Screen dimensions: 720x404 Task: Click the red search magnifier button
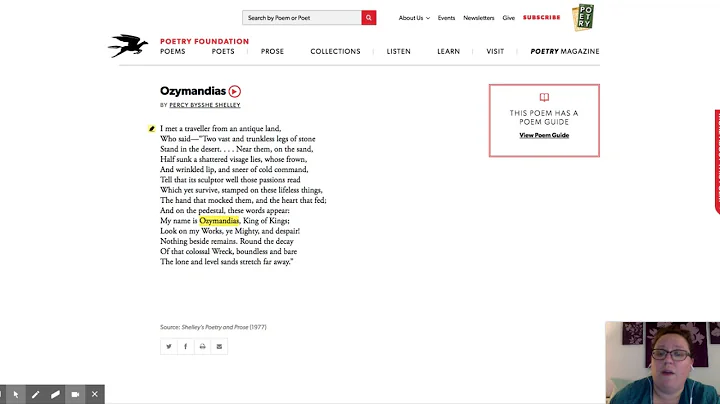point(369,17)
